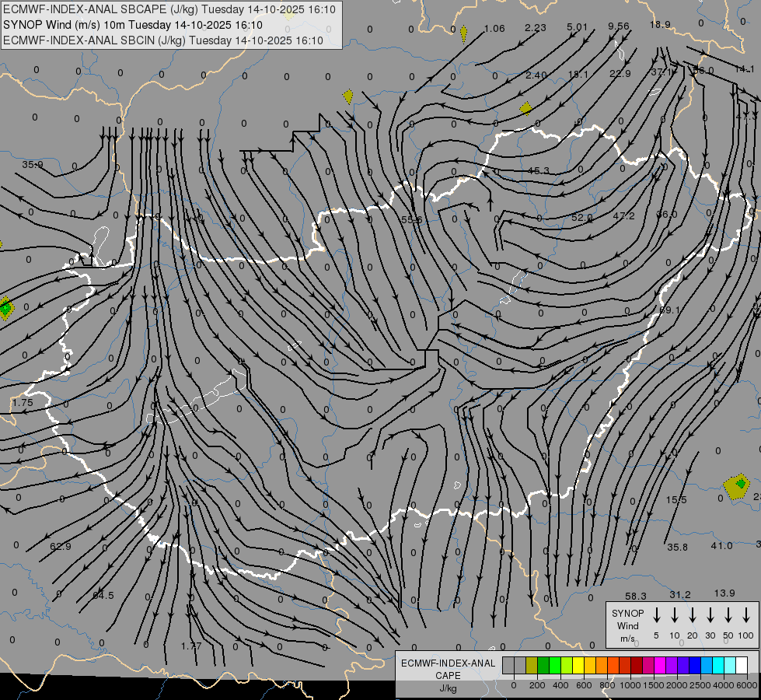
Task: Click the 45.3 CAPE value on map
Action: [538, 170]
